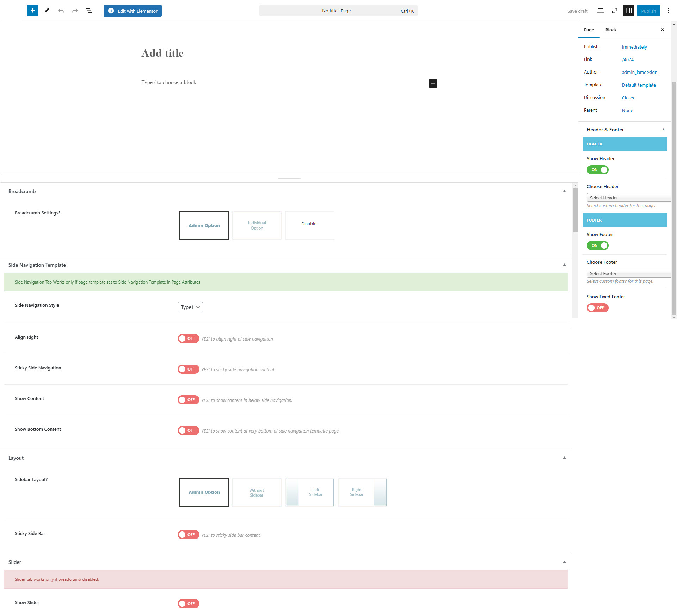677x616 pixels.
Task: Toggle the settings sidebar panel icon
Action: pyautogui.click(x=628, y=11)
